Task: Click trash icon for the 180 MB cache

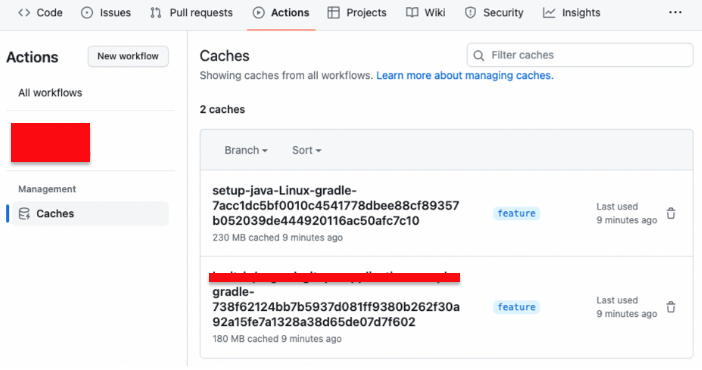Action: [x=671, y=307]
